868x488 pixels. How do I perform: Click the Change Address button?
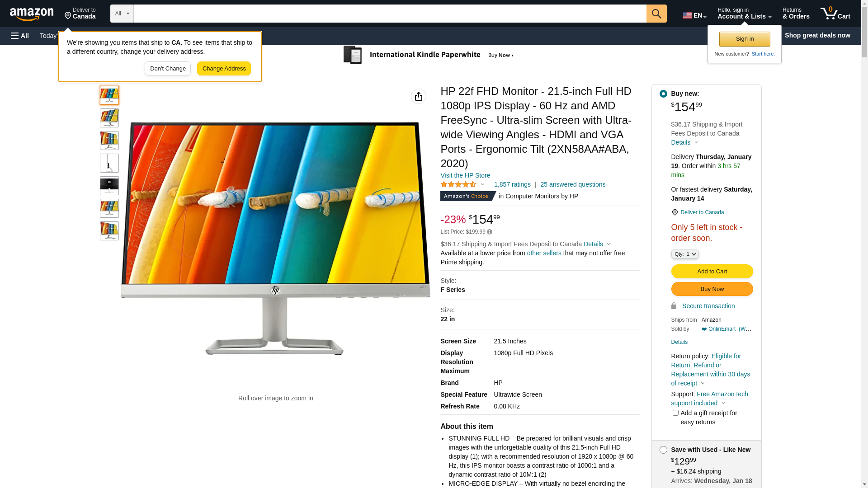(224, 69)
